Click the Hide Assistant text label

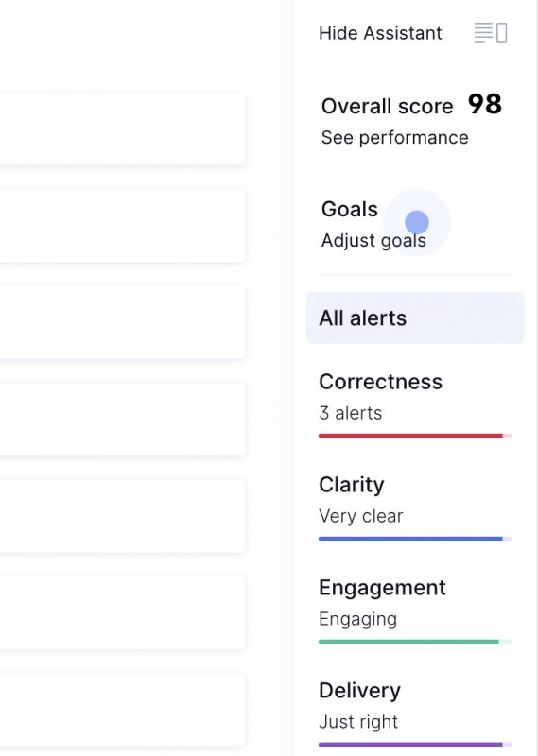click(380, 33)
